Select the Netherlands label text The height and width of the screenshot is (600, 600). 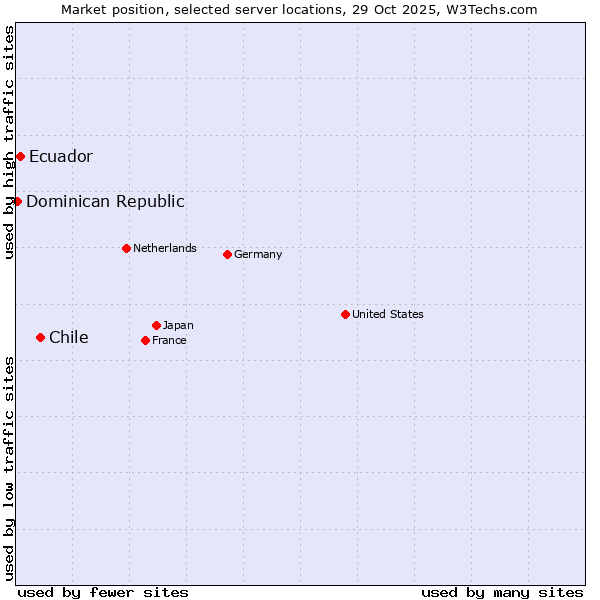point(165,248)
